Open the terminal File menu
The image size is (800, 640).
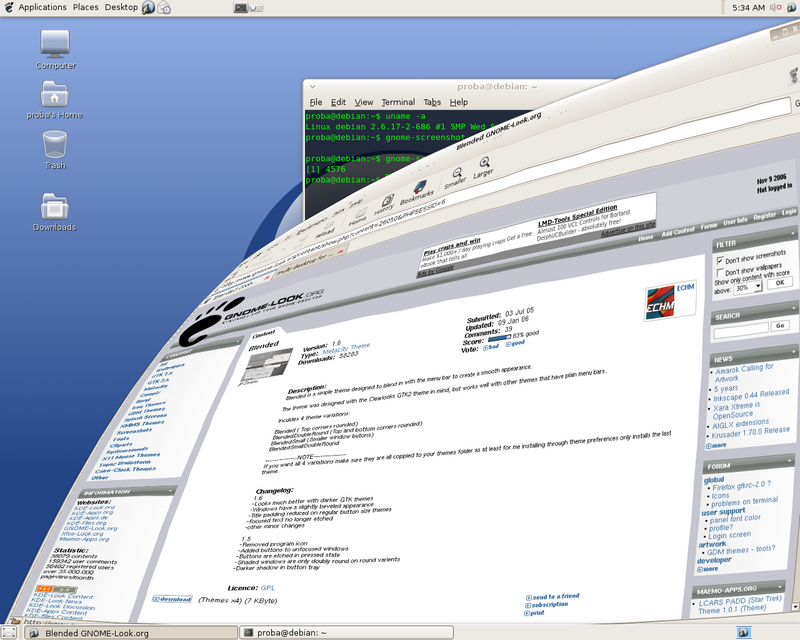point(316,102)
